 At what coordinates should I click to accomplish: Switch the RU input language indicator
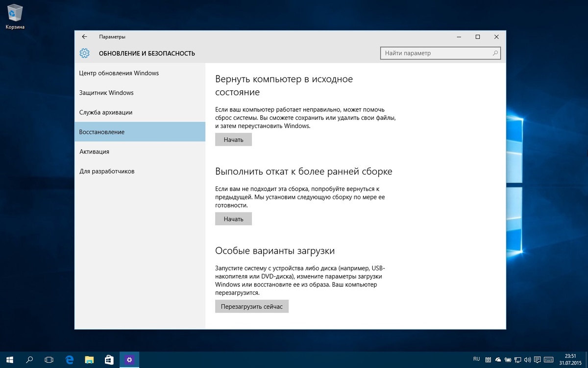pyautogui.click(x=476, y=359)
